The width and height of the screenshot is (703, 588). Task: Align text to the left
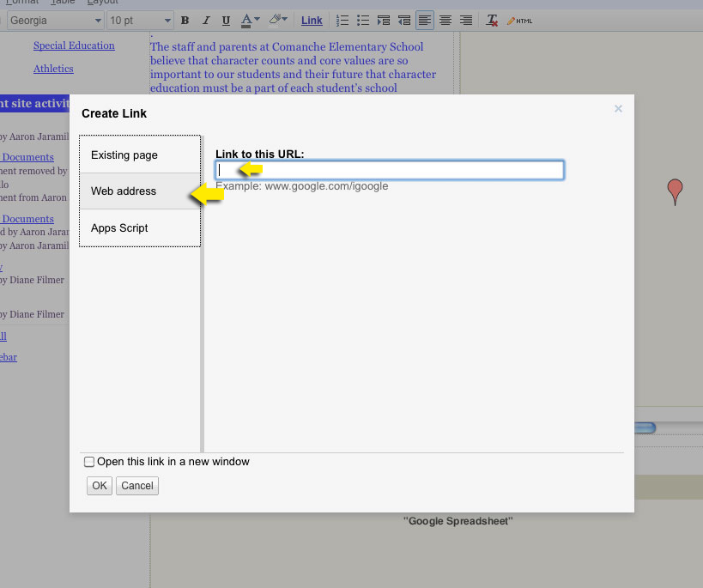click(425, 21)
